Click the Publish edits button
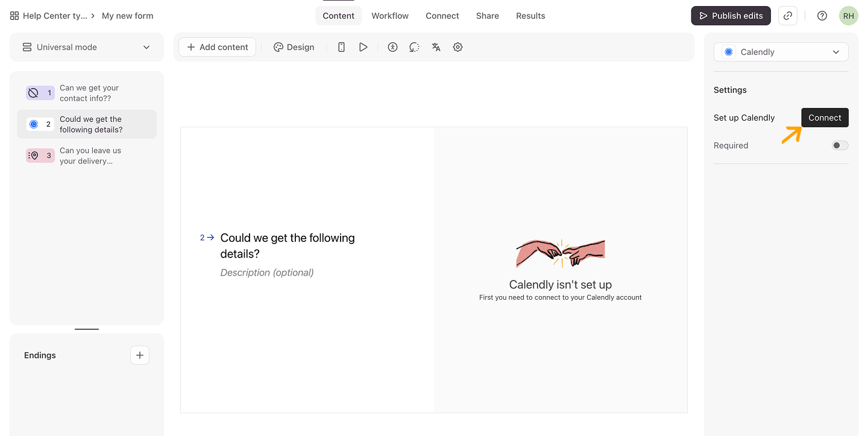This screenshot has width=868, height=436. 731,16
